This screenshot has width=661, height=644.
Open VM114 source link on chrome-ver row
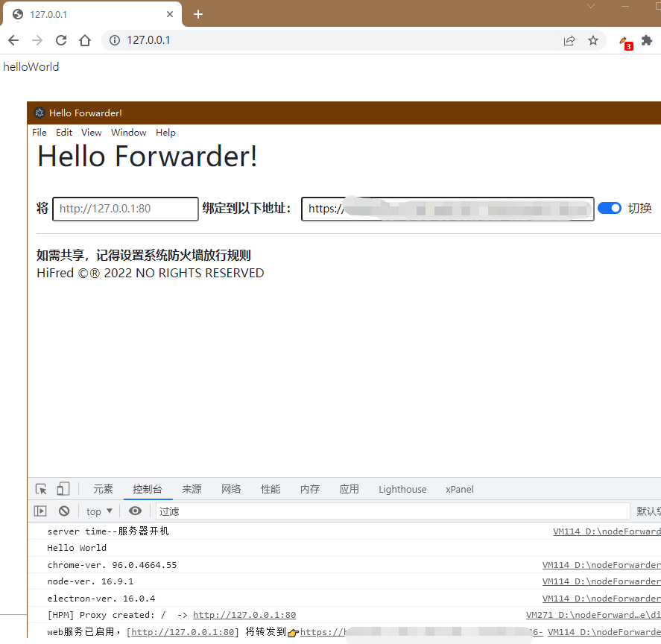(601, 565)
